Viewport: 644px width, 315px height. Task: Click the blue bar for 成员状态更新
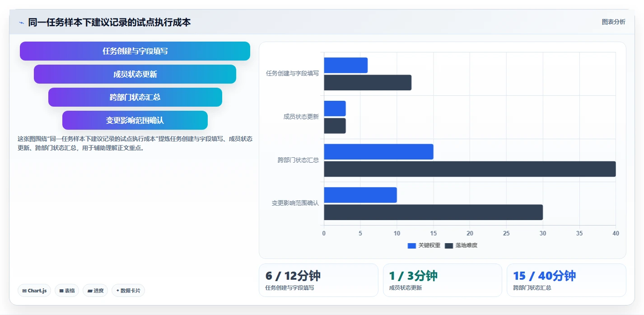point(335,108)
